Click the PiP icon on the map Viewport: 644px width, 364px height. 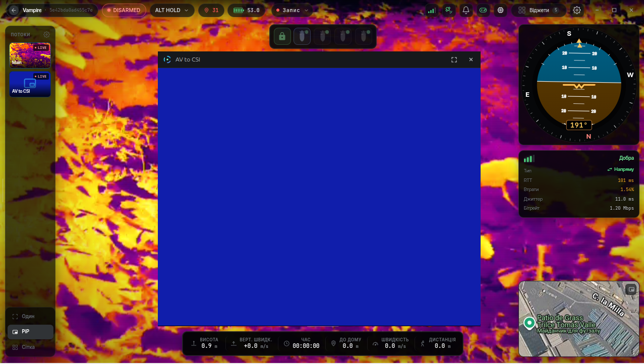tap(631, 289)
